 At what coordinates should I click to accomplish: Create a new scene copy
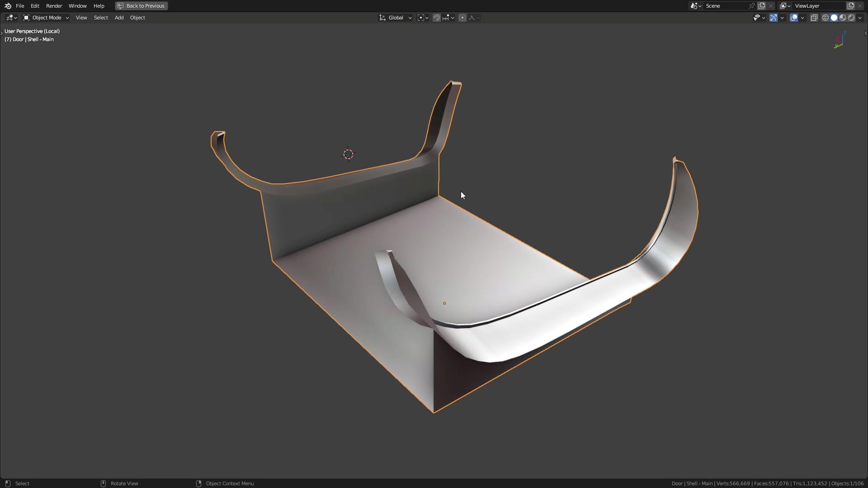point(762,6)
